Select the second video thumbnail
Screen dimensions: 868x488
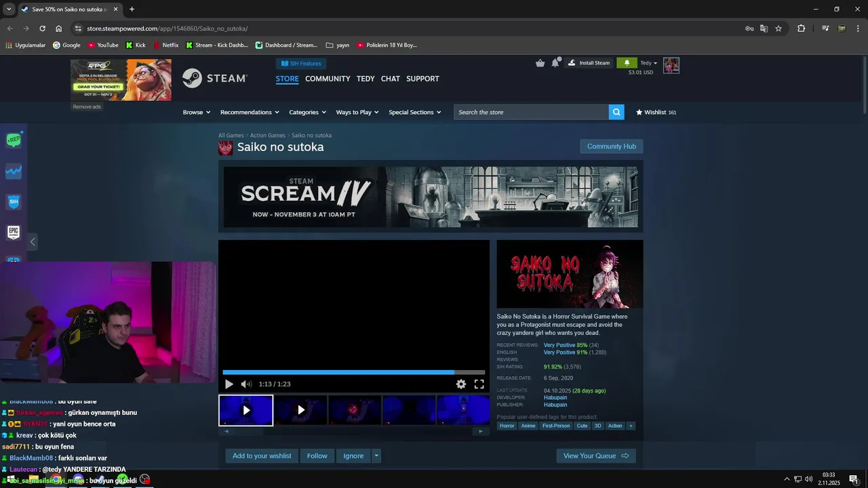(300, 410)
